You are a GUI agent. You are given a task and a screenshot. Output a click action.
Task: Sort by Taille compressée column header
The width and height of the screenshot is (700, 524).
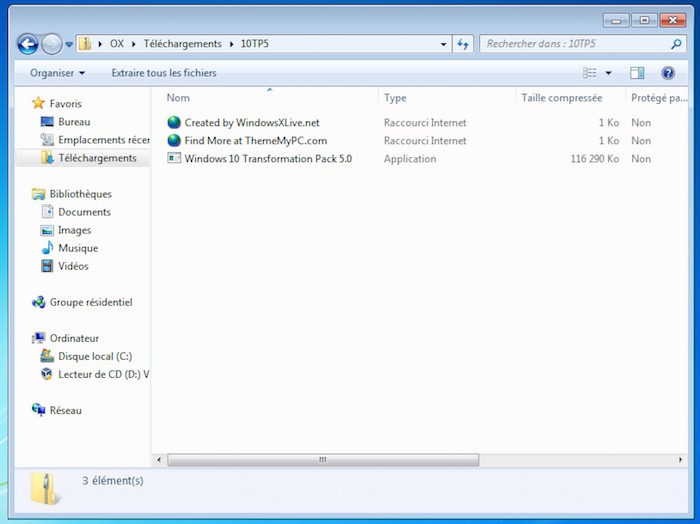click(x=561, y=98)
